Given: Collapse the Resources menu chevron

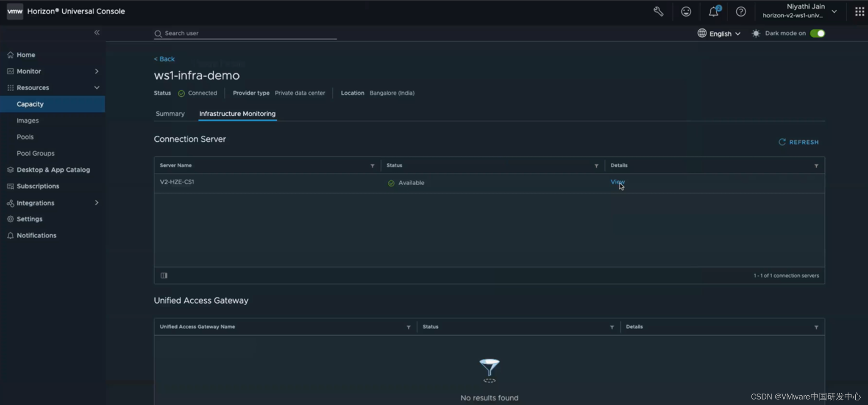Looking at the screenshot, I should [97, 87].
